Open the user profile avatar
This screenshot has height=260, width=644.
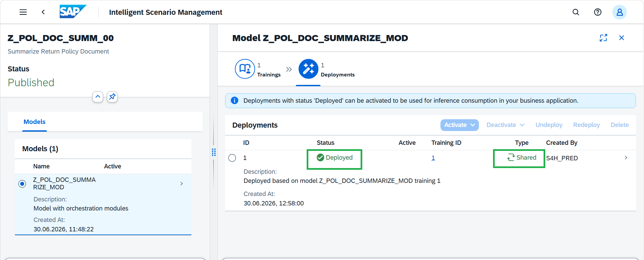[x=619, y=12]
